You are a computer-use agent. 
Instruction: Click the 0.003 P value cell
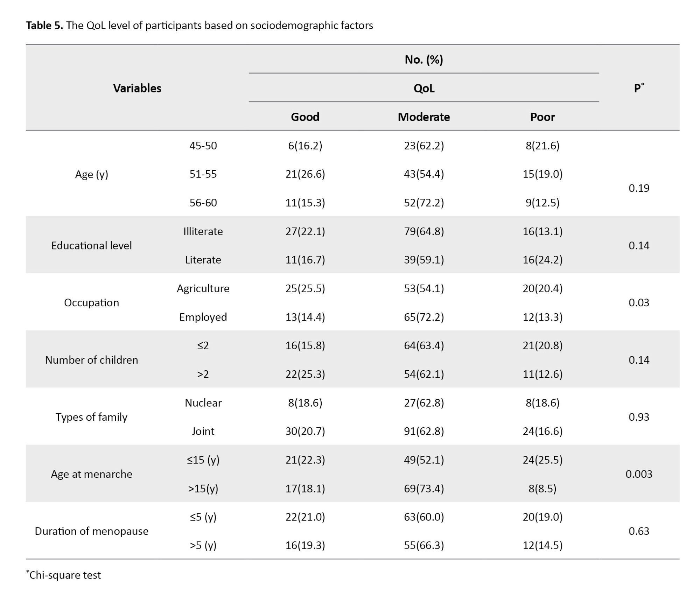(639, 474)
